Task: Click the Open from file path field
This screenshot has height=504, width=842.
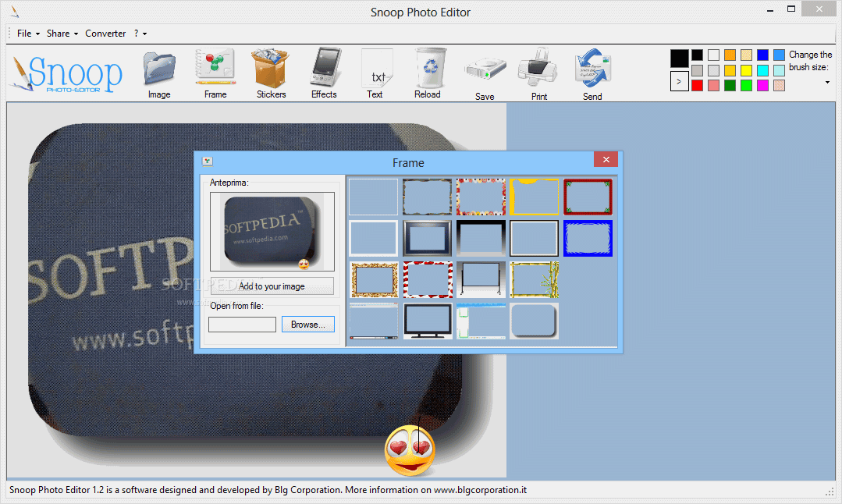Action: pyautogui.click(x=242, y=325)
